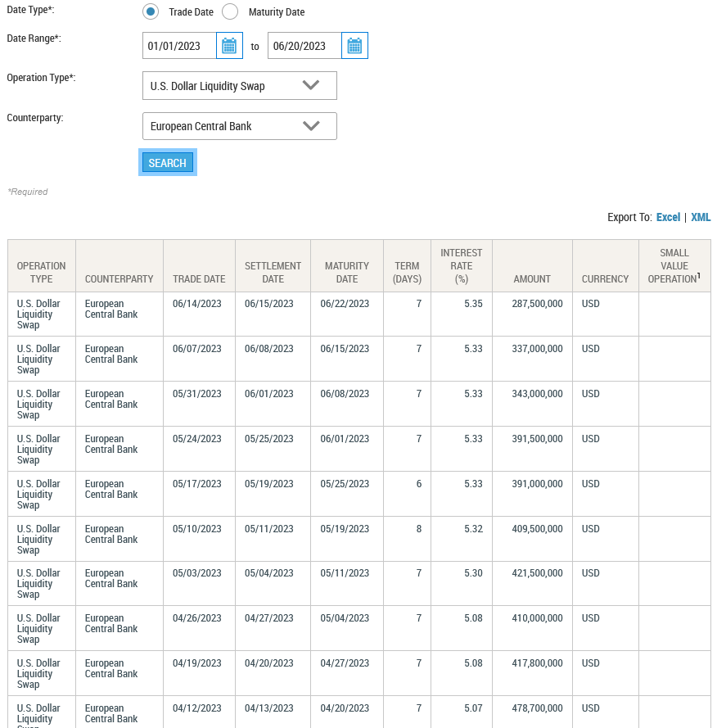Click the Operation Type column header
Viewport: 717px width, 728px height.
42,266
